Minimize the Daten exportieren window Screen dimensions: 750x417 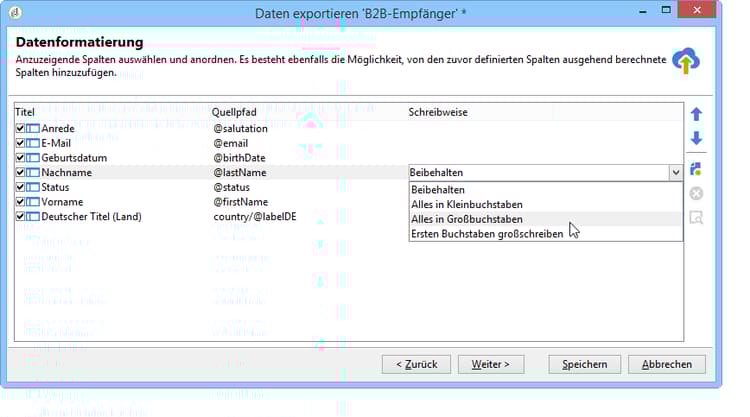tap(643, 11)
